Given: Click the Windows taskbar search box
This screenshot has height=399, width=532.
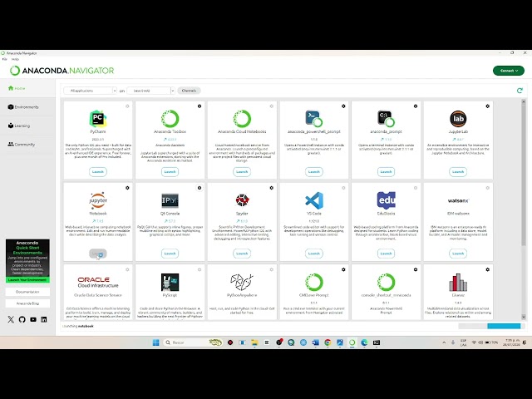Looking at the screenshot, I should point(193,342).
